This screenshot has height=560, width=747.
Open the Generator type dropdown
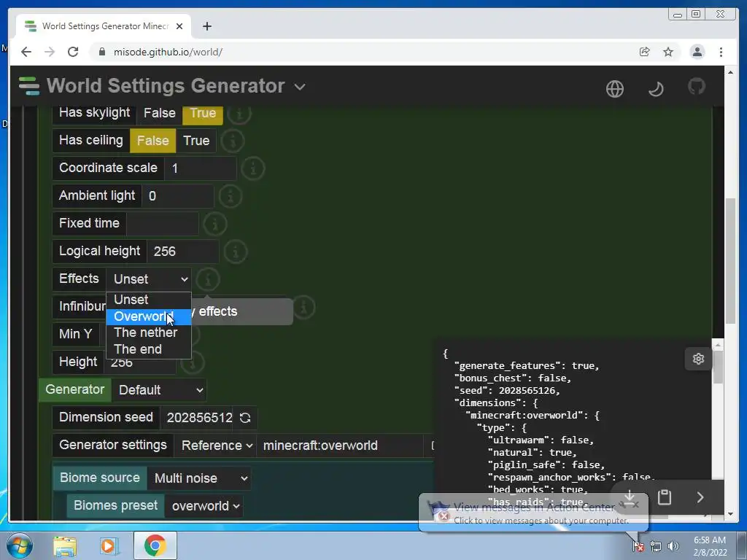160,390
